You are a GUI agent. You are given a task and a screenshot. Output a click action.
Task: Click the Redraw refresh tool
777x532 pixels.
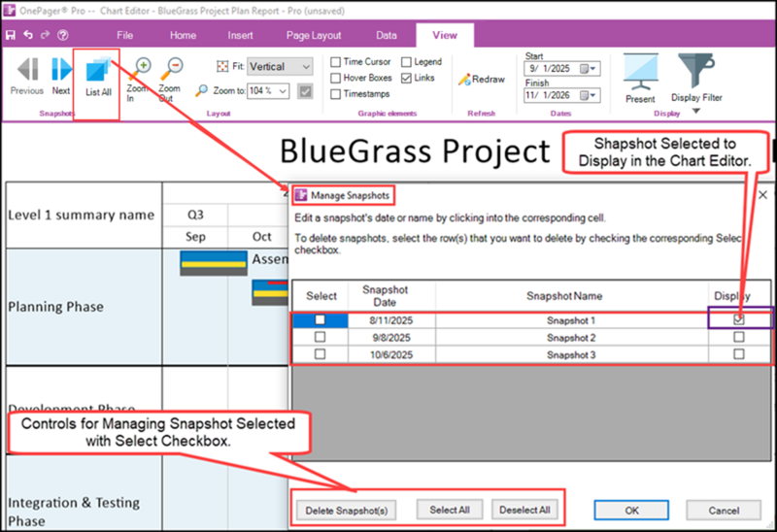pyautogui.click(x=481, y=80)
